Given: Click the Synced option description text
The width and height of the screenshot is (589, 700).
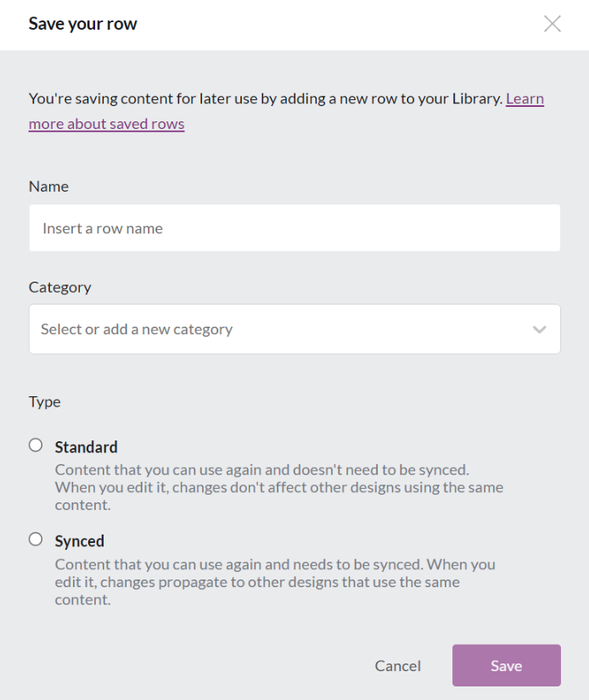Looking at the screenshot, I should (274, 581).
